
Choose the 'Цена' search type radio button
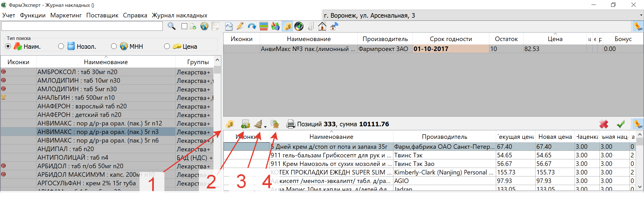pyautogui.click(x=167, y=46)
